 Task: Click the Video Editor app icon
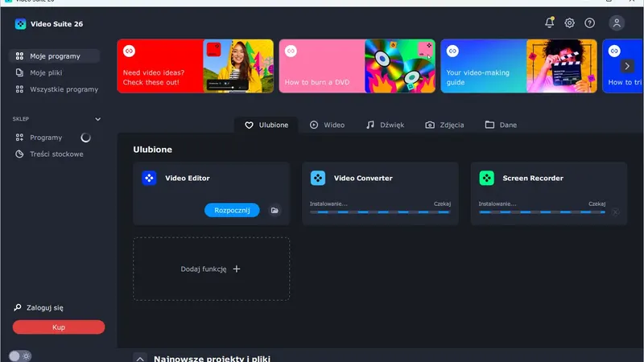click(149, 178)
